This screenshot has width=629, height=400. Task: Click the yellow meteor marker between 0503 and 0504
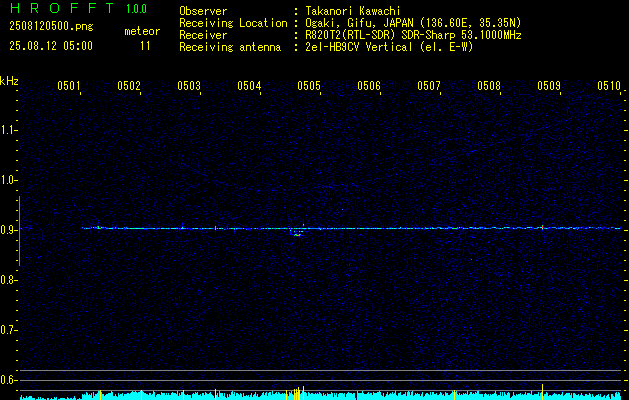pos(215,394)
